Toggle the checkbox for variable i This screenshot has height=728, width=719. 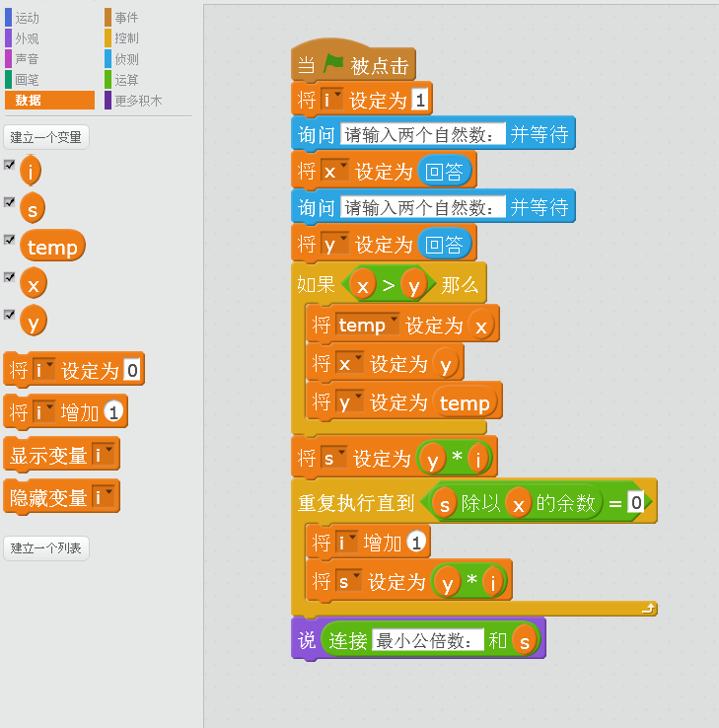tap(9, 165)
